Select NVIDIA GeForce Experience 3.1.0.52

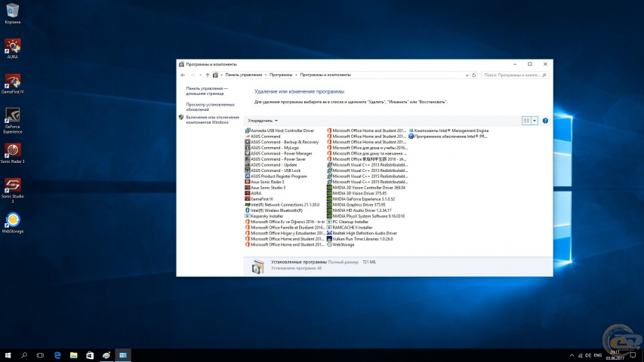click(x=361, y=199)
